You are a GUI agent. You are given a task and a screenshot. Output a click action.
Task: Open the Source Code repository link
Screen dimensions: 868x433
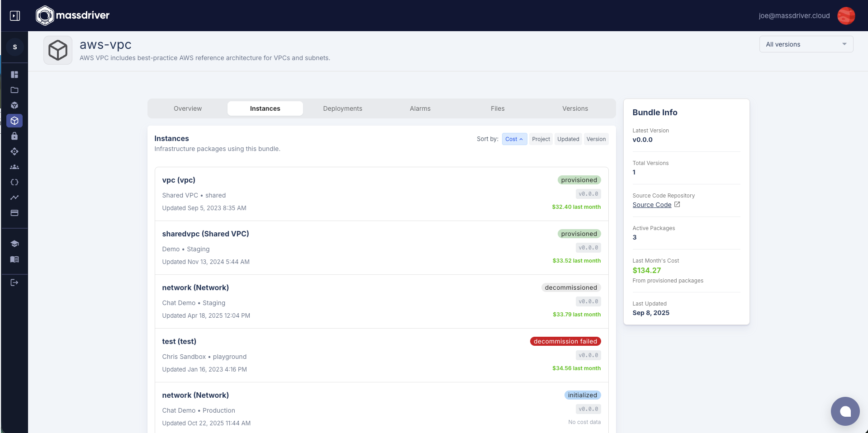(653, 204)
